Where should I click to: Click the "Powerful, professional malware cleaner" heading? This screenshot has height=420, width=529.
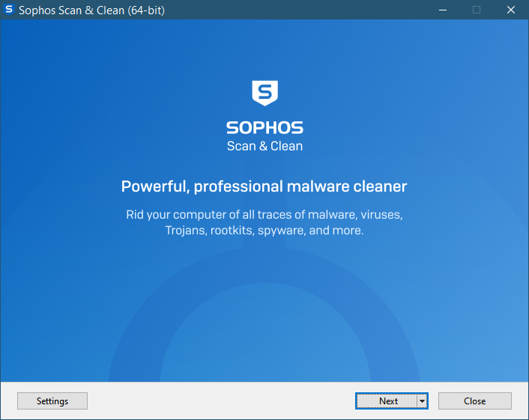264,186
